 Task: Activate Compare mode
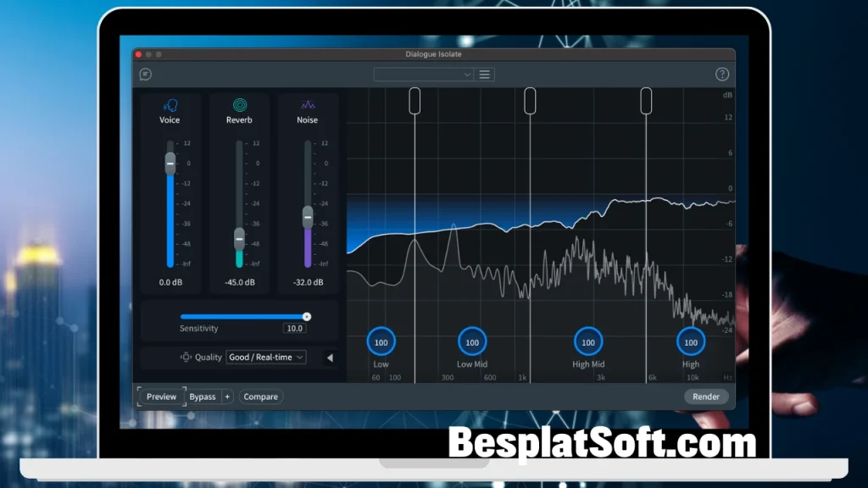tap(260, 396)
